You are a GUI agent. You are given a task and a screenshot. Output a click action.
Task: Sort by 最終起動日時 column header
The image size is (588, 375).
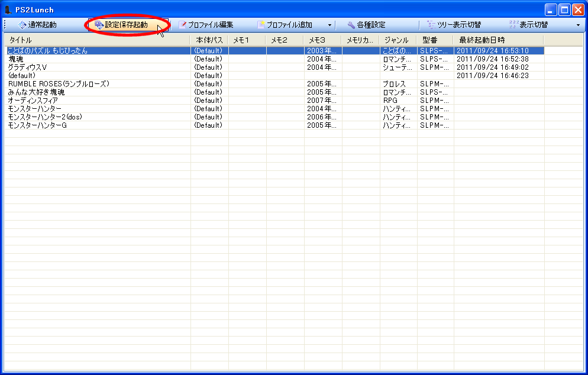click(x=498, y=40)
